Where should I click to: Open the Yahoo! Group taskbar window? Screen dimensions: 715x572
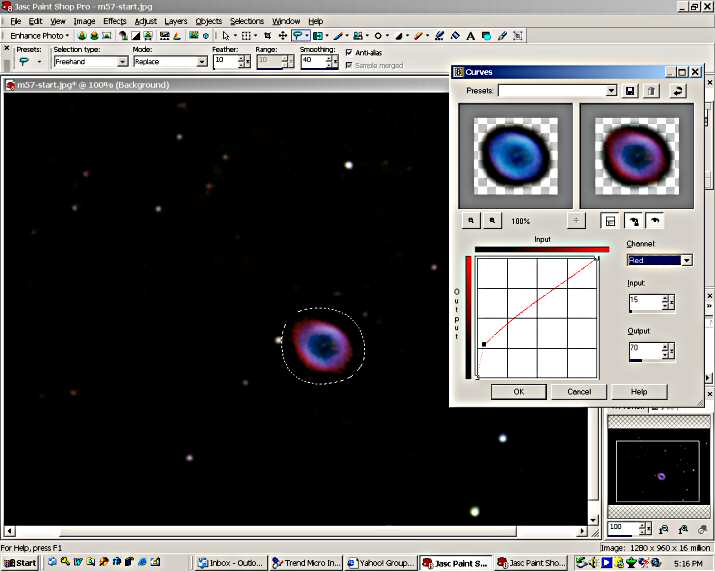(380, 563)
